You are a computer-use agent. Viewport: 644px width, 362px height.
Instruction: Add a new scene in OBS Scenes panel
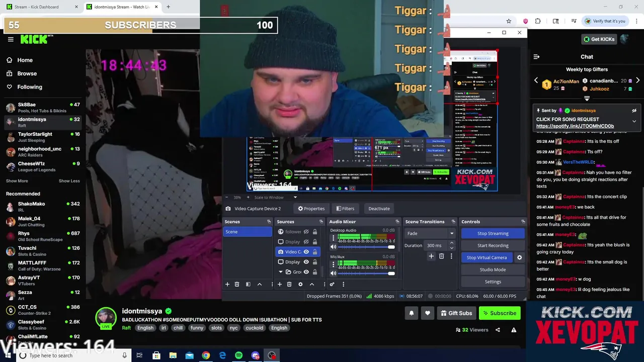point(227,284)
